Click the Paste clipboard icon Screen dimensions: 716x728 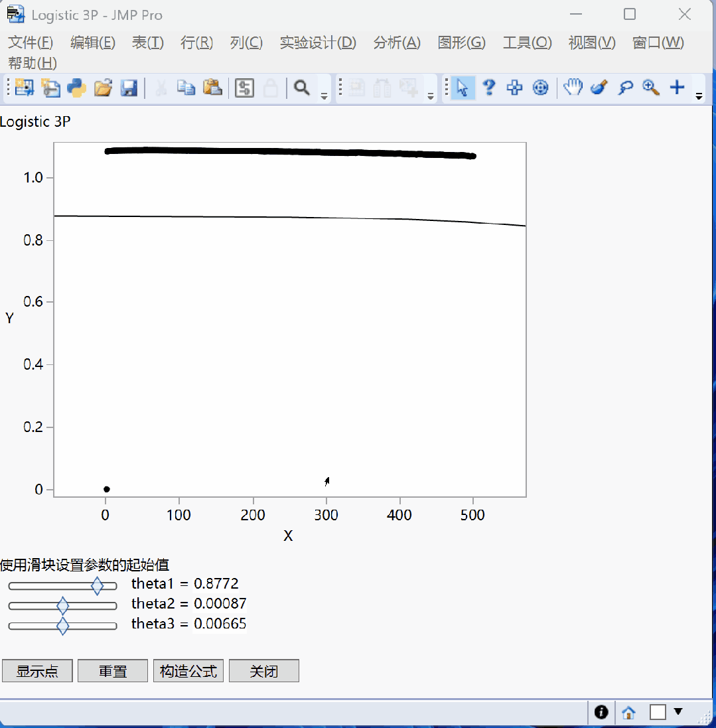pos(212,88)
